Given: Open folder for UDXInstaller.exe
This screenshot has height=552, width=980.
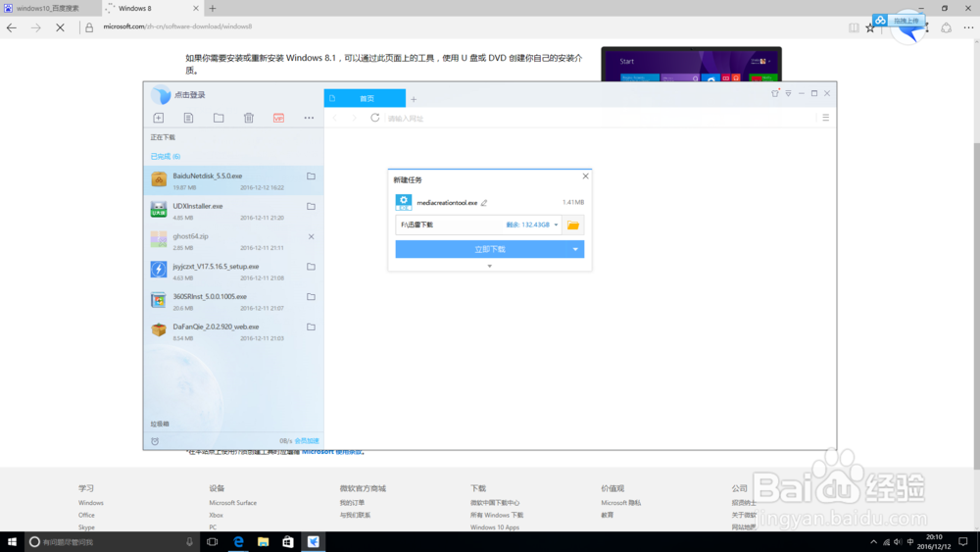Looking at the screenshot, I should 311,206.
